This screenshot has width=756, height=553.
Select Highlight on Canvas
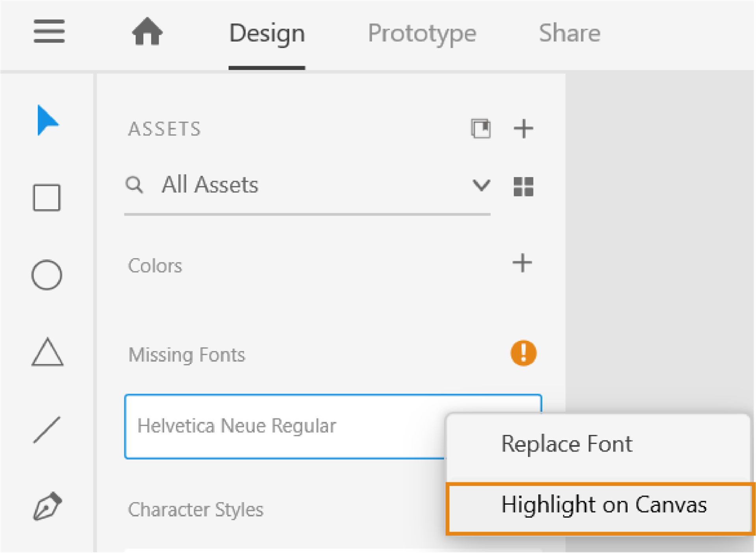pyautogui.click(x=604, y=505)
